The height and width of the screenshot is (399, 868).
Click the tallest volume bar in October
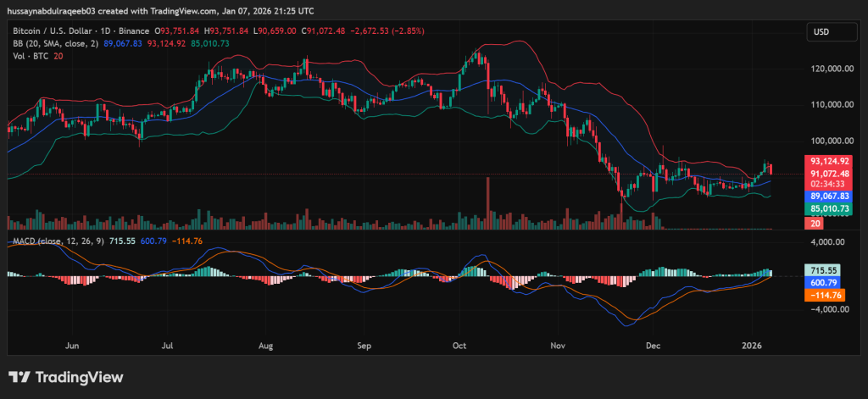point(488,203)
